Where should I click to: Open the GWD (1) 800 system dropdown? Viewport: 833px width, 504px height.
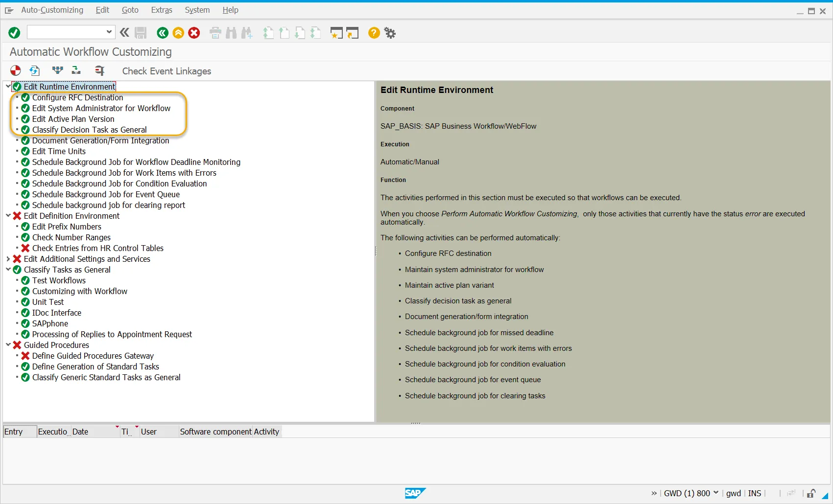pyautogui.click(x=716, y=493)
